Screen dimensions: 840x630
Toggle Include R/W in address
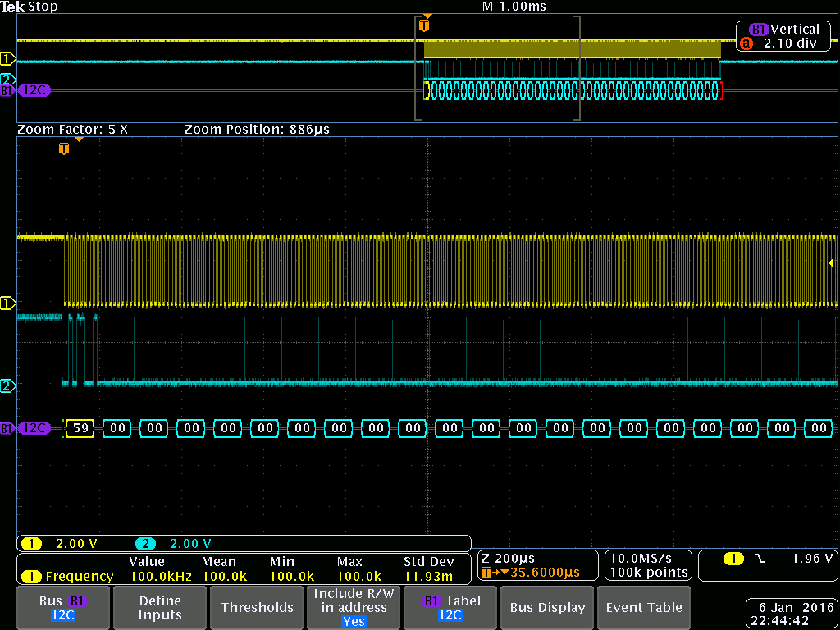(354, 608)
